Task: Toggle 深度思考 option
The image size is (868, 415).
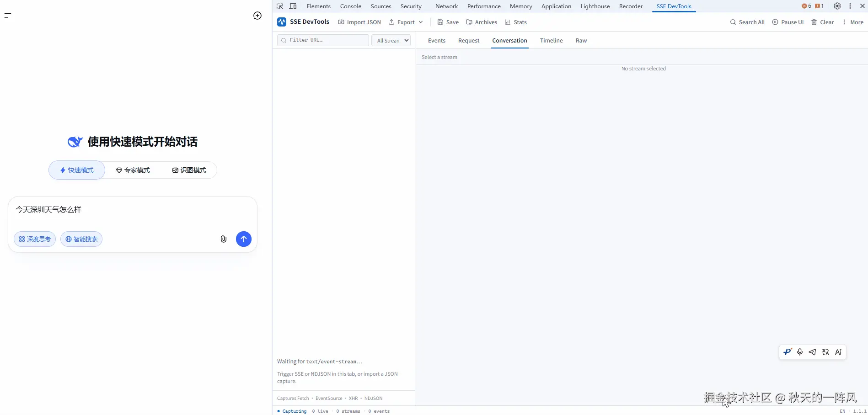Action: 35,239
